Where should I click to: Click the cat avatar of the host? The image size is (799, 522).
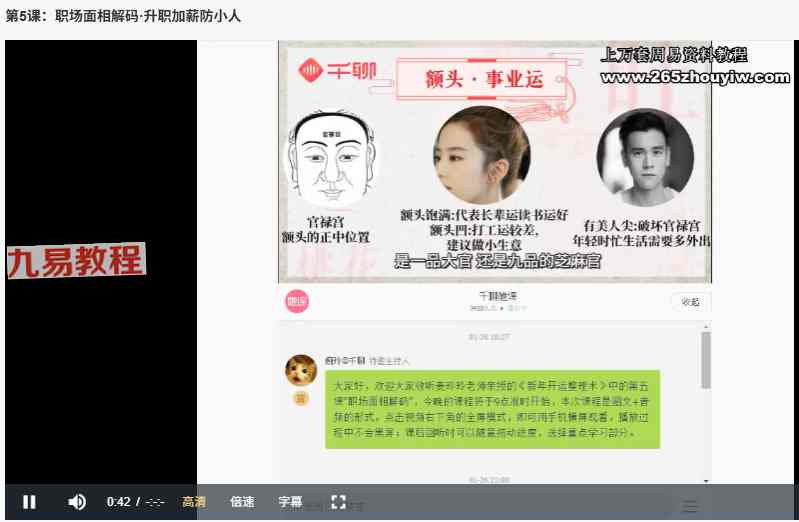301,370
